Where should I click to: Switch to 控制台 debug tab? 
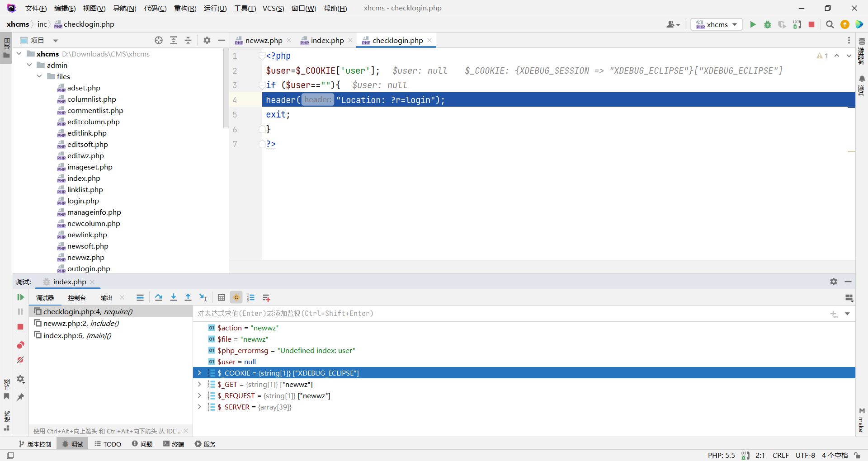[x=77, y=298]
